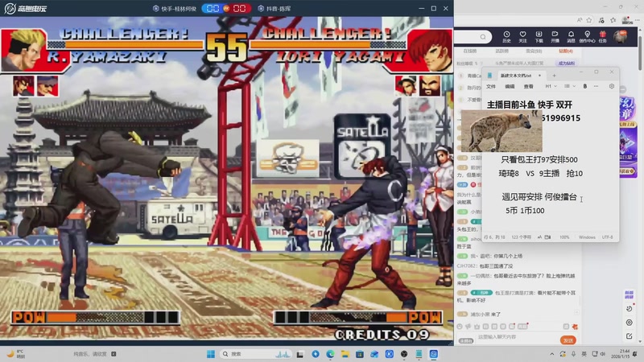The height and width of the screenshot is (362, 644).
Task: Switch to the 贵宾 tab
Action: [x=534, y=51]
